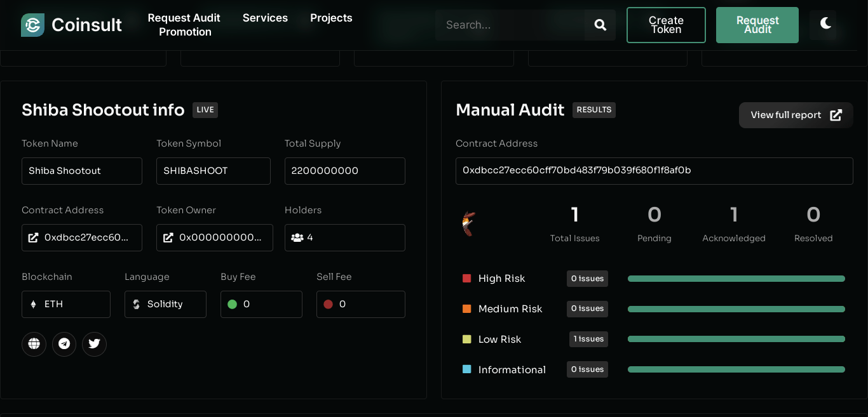Screen dimensions: 868x417
Task: Click the Total Issues count
Action: [575, 215]
